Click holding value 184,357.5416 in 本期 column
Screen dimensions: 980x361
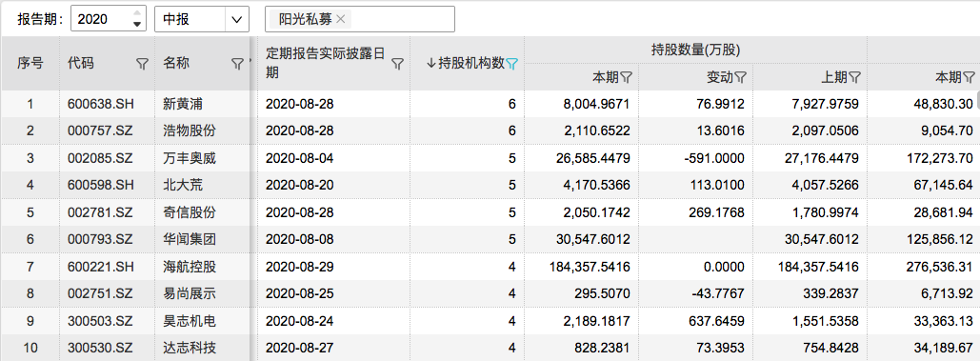[590, 267]
